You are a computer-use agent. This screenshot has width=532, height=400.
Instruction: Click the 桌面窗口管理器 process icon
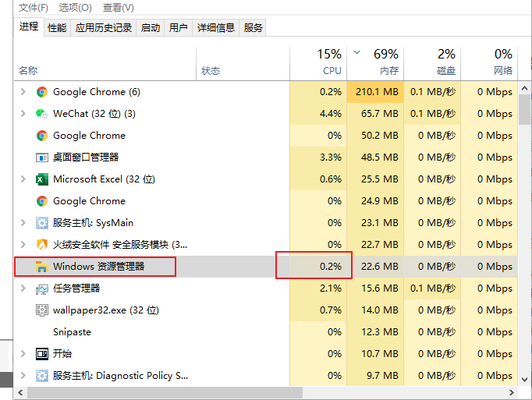point(41,158)
